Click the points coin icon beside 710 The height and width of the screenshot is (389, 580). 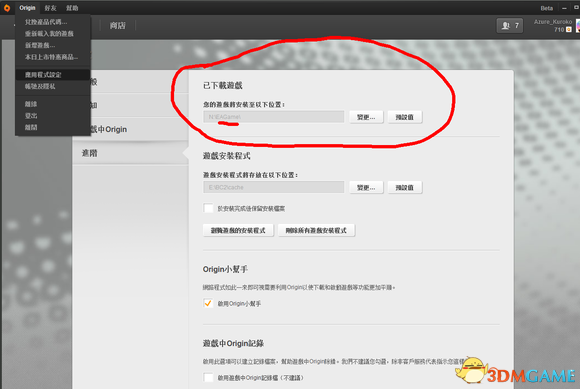[x=569, y=30]
